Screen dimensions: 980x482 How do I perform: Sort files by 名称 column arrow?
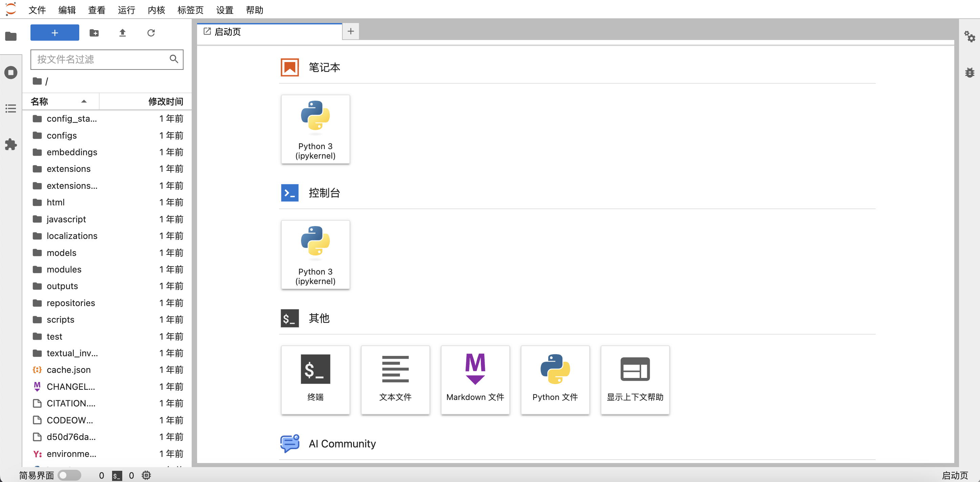84,101
